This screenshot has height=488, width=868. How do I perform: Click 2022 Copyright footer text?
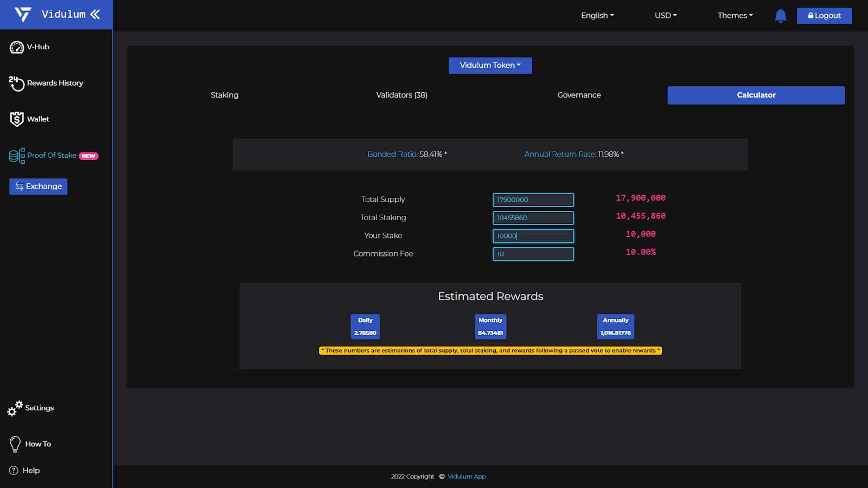(x=412, y=477)
